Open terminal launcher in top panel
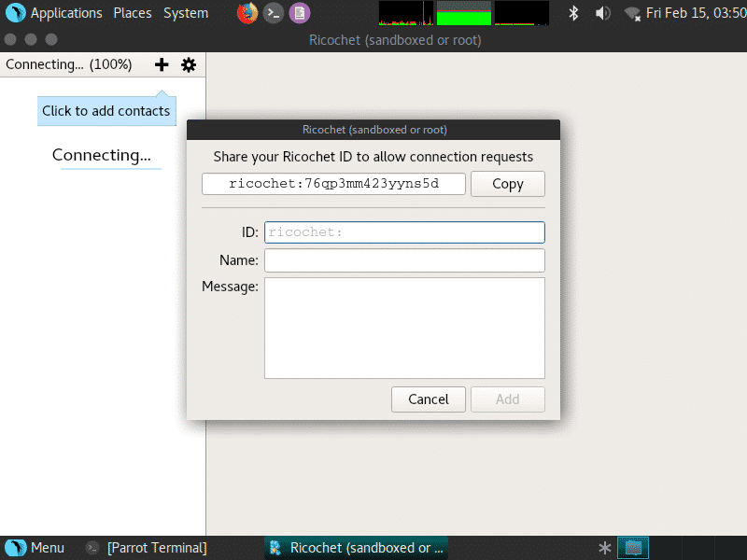The image size is (747, 560). point(274,13)
